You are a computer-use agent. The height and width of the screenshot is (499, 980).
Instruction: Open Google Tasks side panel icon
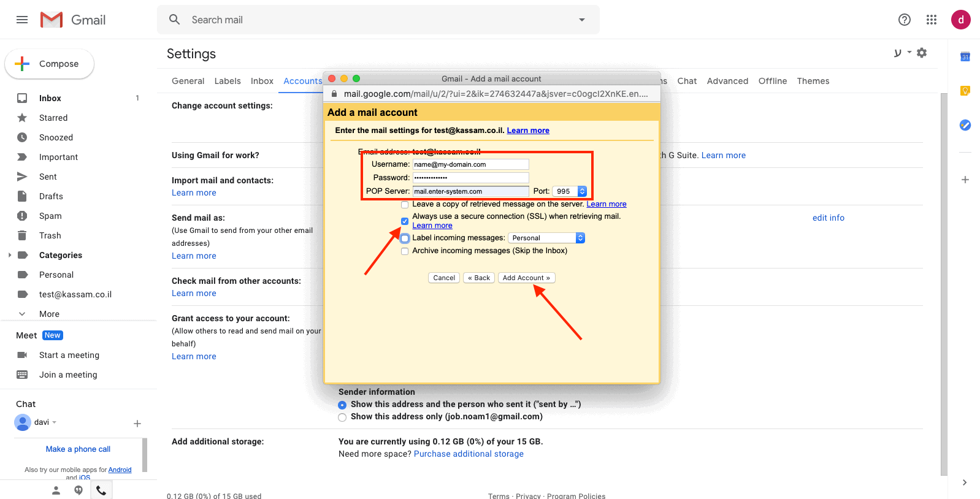pos(965,125)
